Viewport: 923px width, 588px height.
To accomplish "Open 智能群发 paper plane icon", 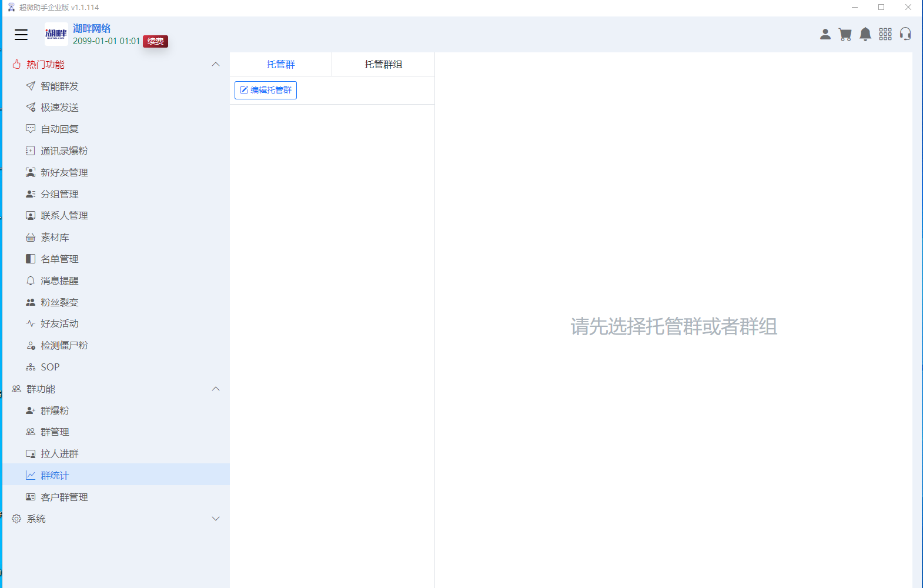I will (31, 86).
